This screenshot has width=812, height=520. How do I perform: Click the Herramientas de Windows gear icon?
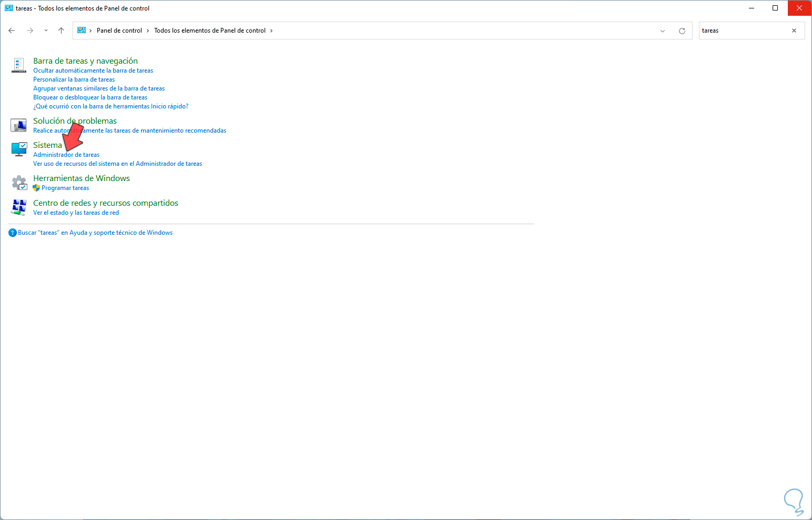[19, 183]
